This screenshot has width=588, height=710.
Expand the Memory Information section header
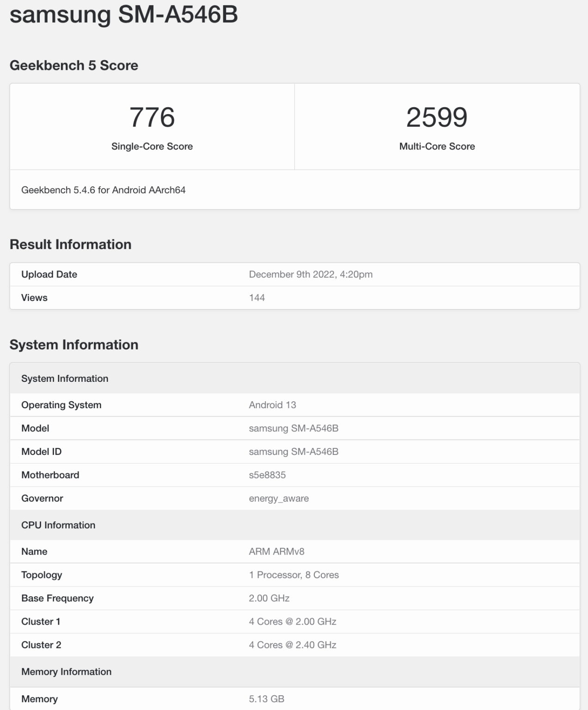(x=66, y=672)
